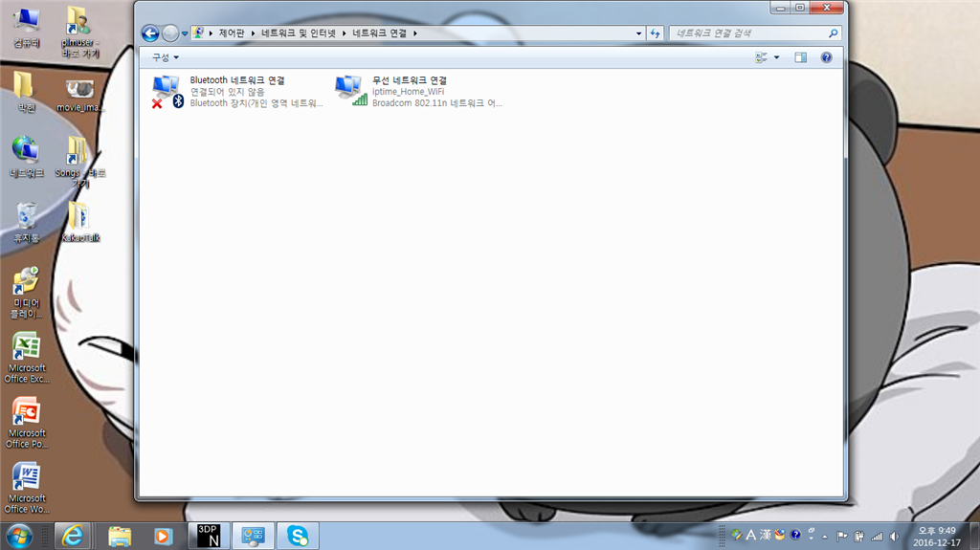The height and width of the screenshot is (550, 980).
Task: Select the Bluetooth 네트워크 연결 adapter icon
Action: coord(167,91)
